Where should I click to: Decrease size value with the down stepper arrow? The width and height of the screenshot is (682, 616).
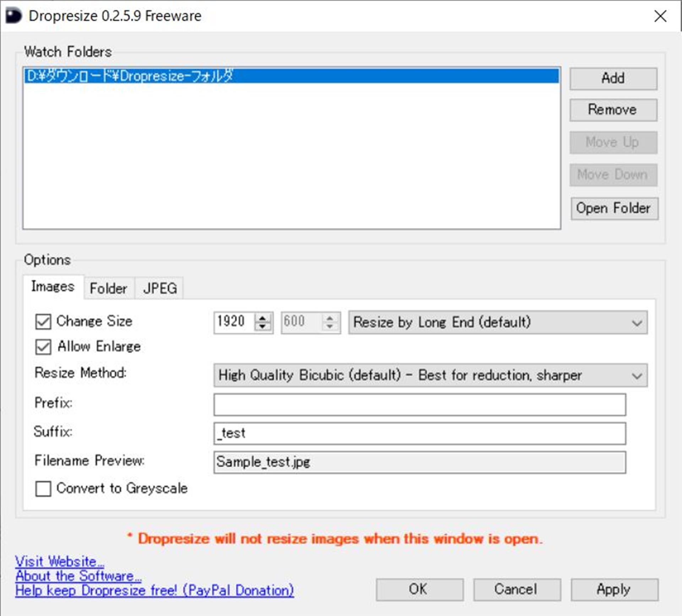tap(262, 327)
